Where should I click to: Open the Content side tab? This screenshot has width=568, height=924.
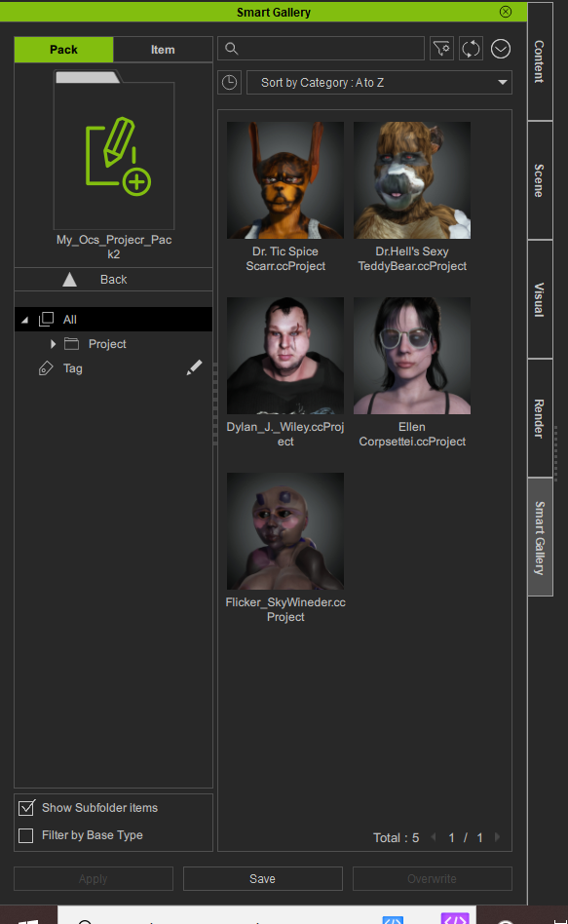(x=540, y=61)
